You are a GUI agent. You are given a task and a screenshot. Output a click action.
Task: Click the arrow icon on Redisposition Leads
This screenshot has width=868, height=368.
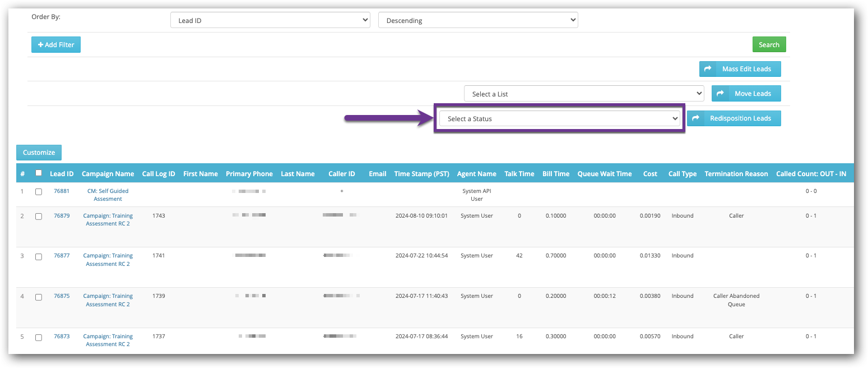point(695,118)
